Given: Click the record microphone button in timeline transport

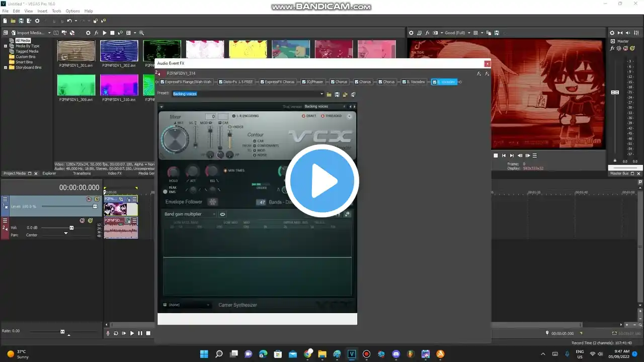Looking at the screenshot, I should tap(108, 333).
